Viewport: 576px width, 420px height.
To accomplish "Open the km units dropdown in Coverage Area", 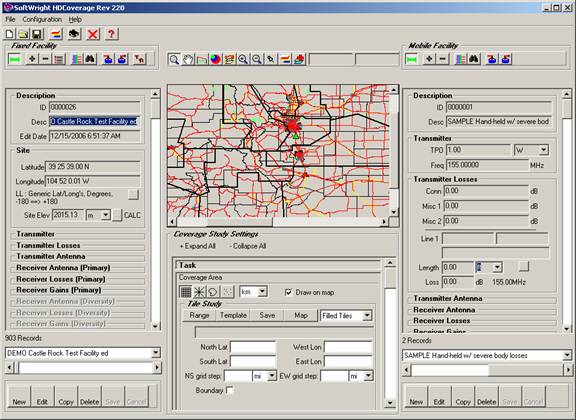I will pyautogui.click(x=262, y=292).
